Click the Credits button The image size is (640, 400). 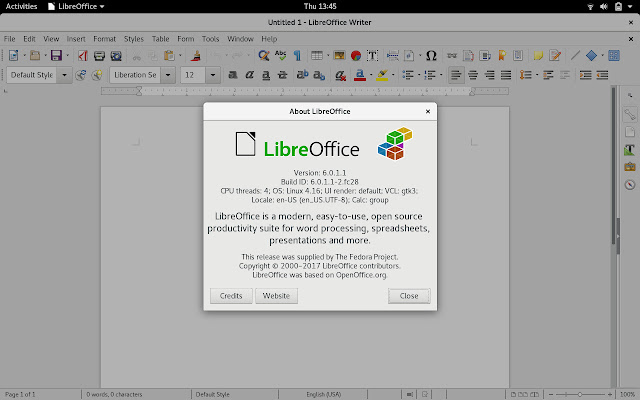tap(231, 296)
